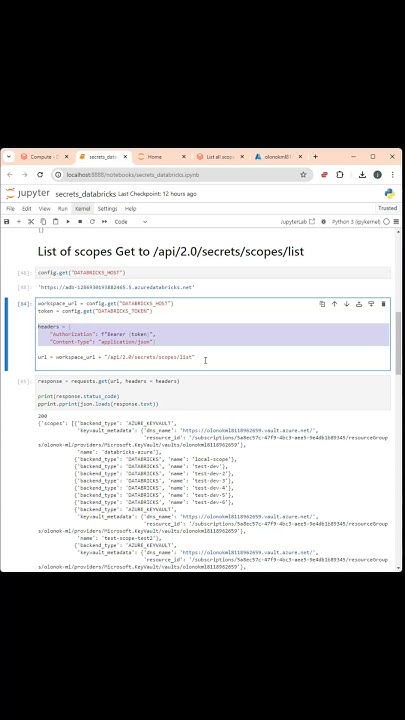Open the Edit menu

[x=27, y=208]
